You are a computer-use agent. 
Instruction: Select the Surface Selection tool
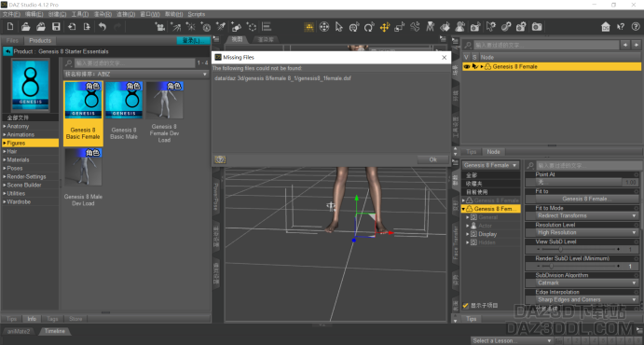(x=445, y=27)
